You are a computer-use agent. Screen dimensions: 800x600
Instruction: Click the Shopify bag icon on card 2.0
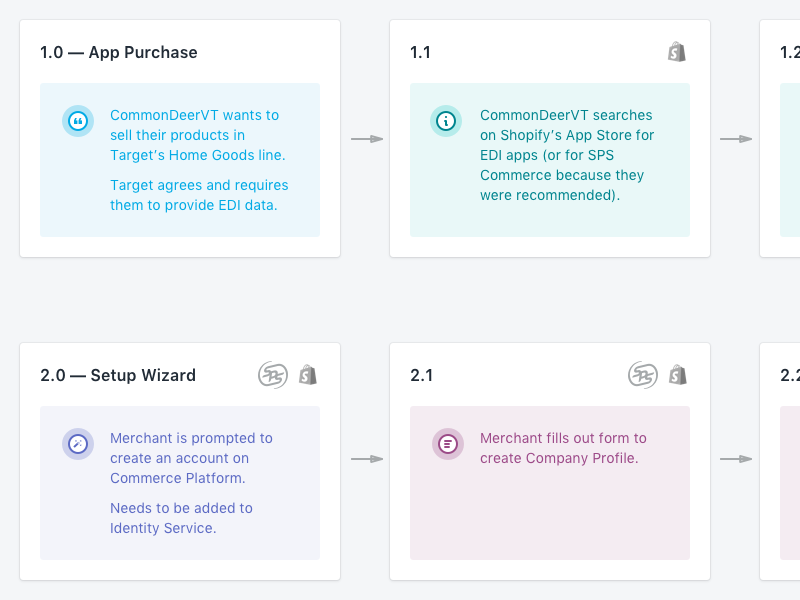point(308,375)
